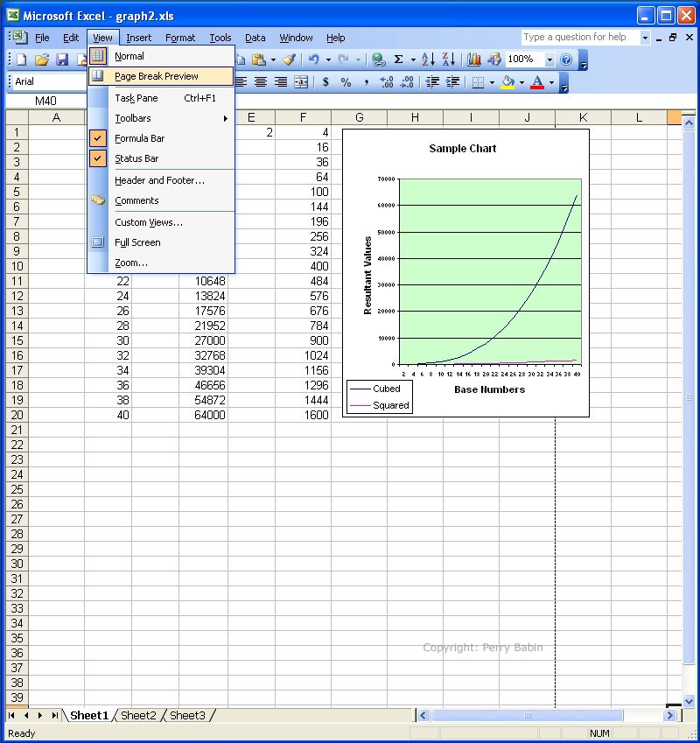
Task: Switch to Sheet2 tab
Action: pyautogui.click(x=138, y=716)
